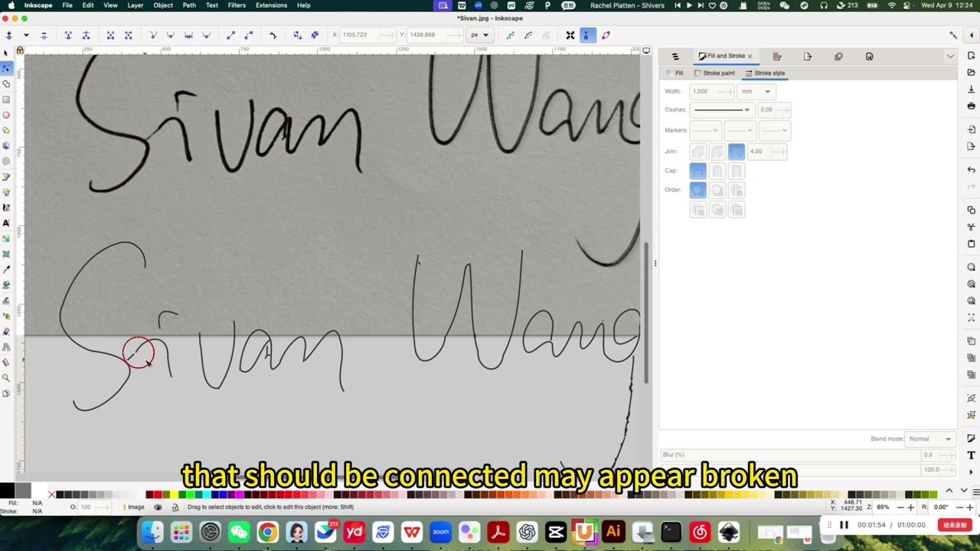Switch to the Fill tab

tap(675, 73)
